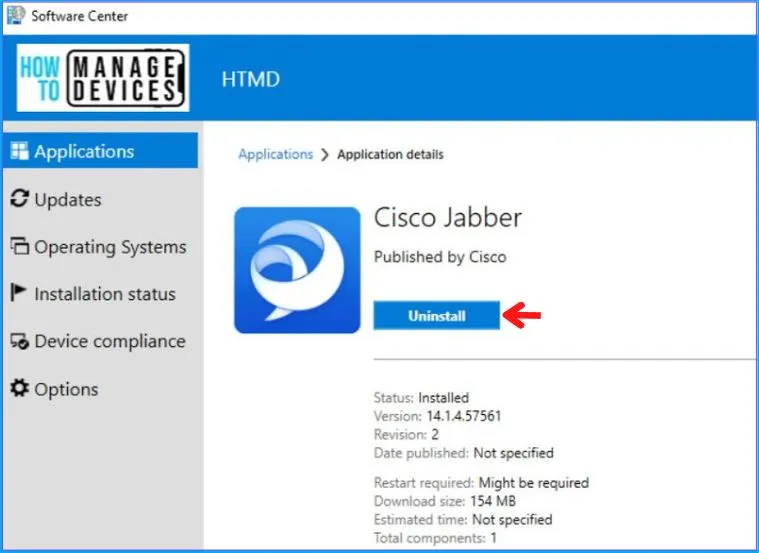The width and height of the screenshot is (759, 553).
Task: Click Estimated time Not specified text
Action: 463,519
